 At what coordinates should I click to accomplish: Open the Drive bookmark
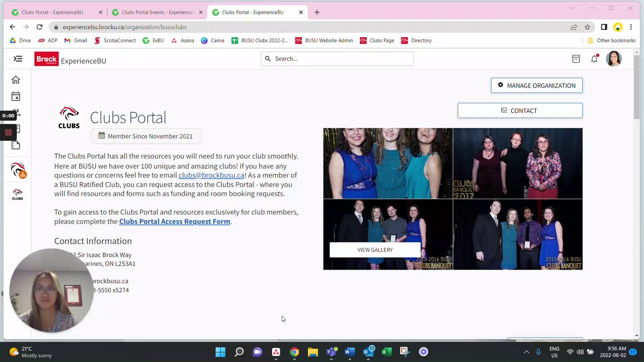21,41
